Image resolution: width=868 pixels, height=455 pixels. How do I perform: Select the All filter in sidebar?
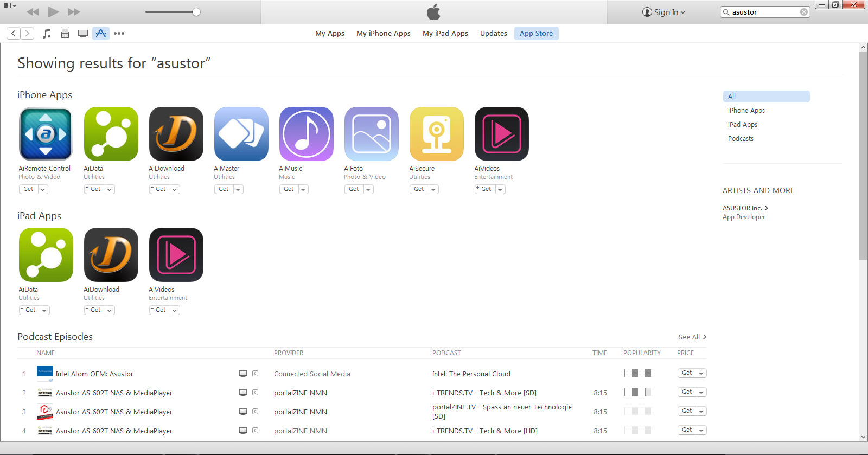(766, 97)
